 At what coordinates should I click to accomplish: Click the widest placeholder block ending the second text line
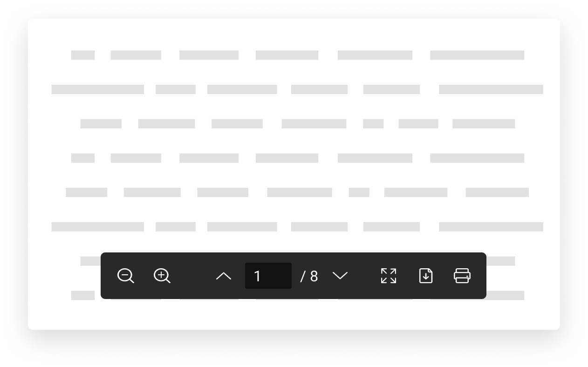[x=491, y=89]
